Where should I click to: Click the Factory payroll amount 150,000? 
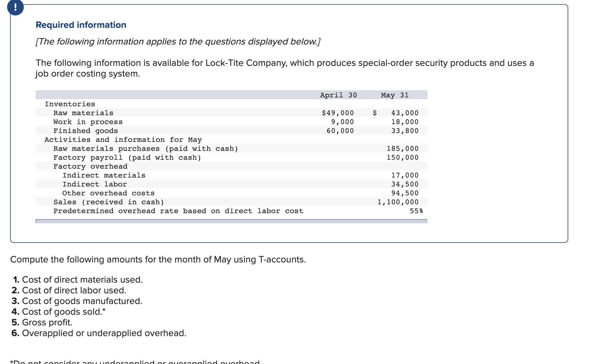[x=403, y=157]
